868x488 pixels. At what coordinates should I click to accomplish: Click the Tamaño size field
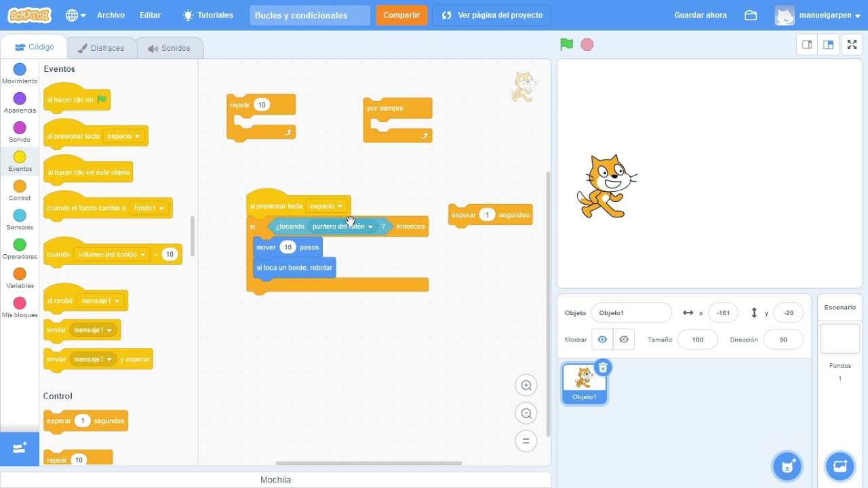click(697, 340)
